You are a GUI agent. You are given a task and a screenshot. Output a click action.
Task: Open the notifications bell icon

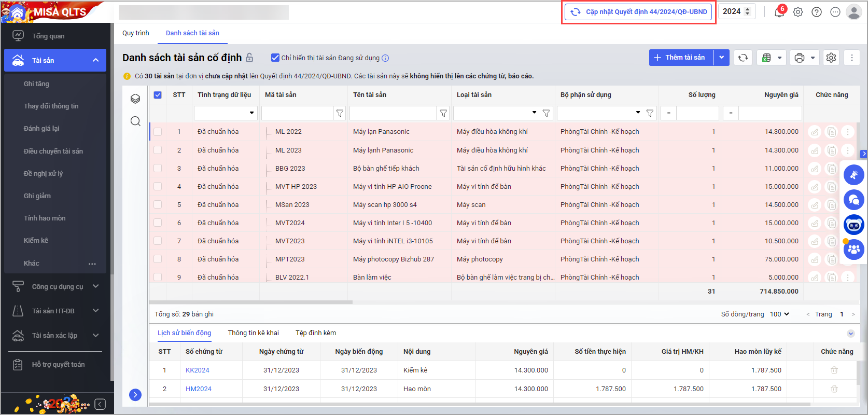point(779,12)
